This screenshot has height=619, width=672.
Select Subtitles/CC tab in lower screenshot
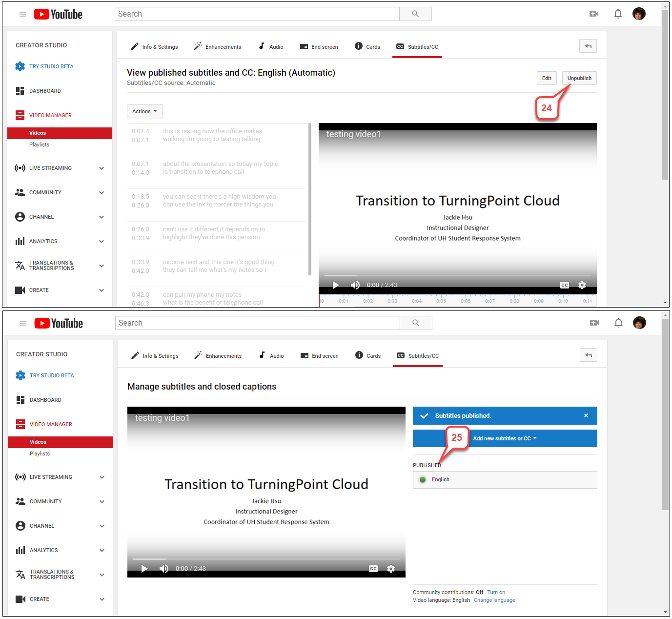point(418,356)
